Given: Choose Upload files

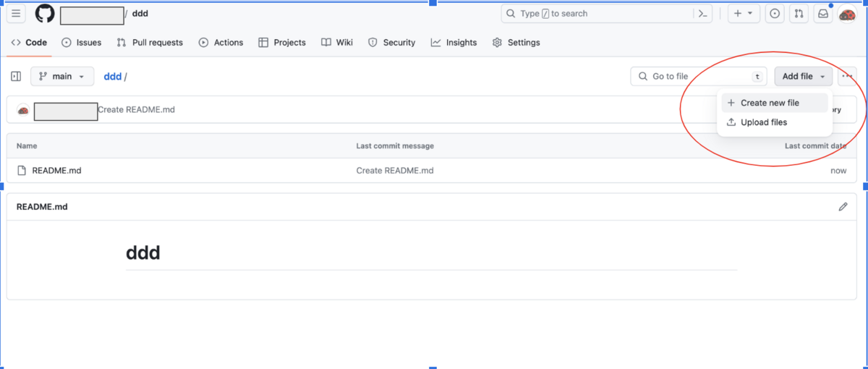Looking at the screenshot, I should coord(775,122).
